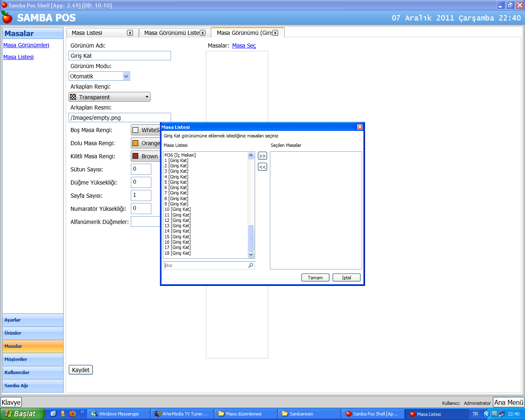
Task: Close the first Masa Listesi tab
Action: tap(130, 33)
